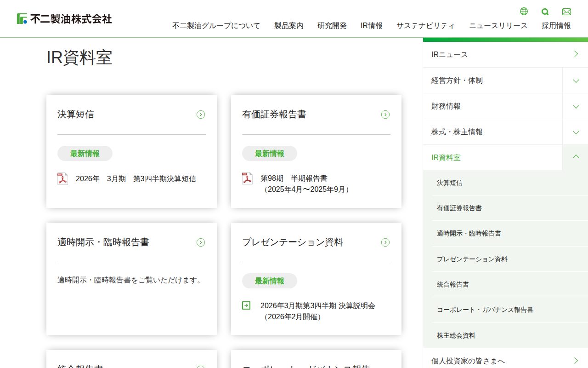Viewport: 588px width, 368px height.
Task: Open 2026年3月期第3四半期 決算説明会 link
Action: click(x=318, y=311)
